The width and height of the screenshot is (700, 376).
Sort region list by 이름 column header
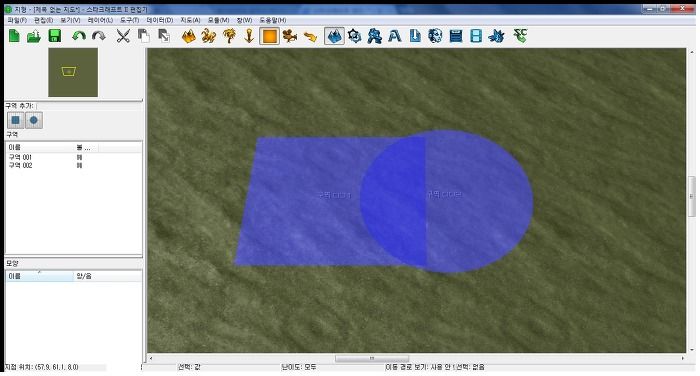point(40,147)
